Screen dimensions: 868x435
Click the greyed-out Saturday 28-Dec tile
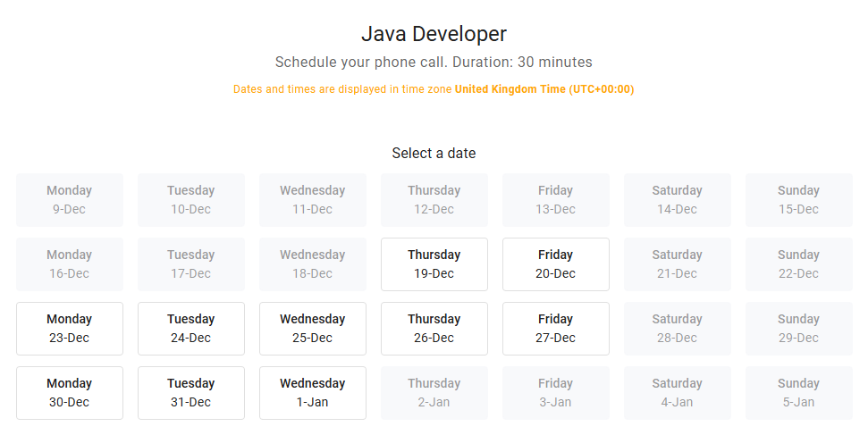pyautogui.click(x=678, y=329)
